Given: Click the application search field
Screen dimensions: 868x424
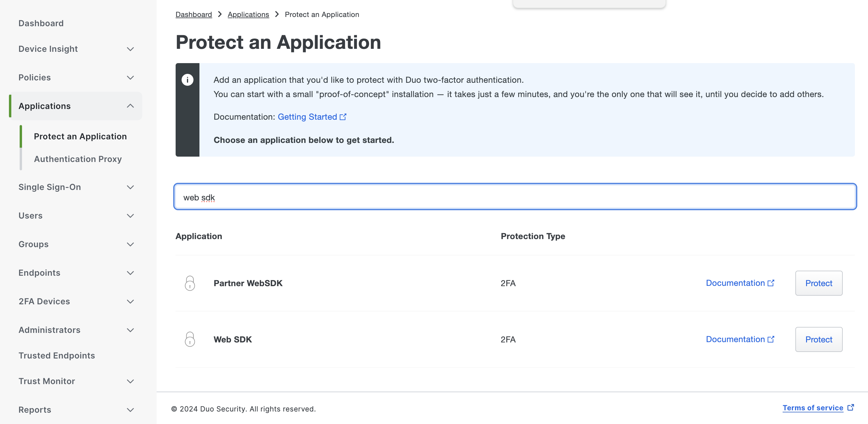Looking at the screenshot, I should coord(515,197).
